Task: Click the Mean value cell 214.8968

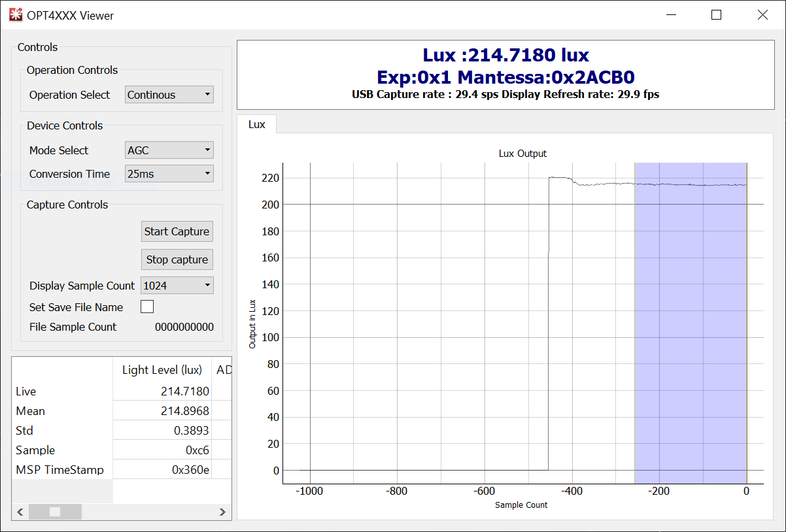Action: click(x=162, y=411)
